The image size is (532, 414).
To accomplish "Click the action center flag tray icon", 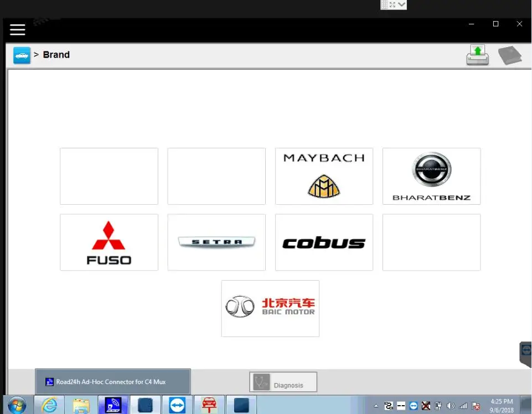I will pos(476,406).
